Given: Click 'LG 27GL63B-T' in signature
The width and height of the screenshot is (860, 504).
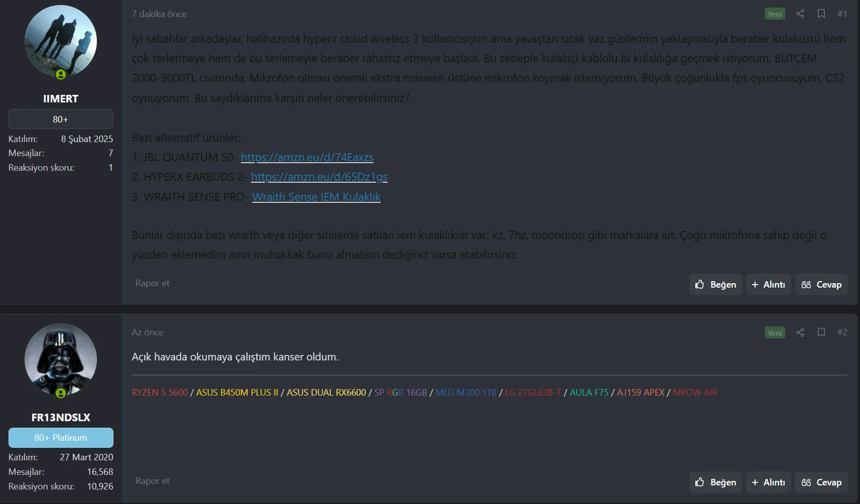Looking at the screenshot, I should (533, 393).
